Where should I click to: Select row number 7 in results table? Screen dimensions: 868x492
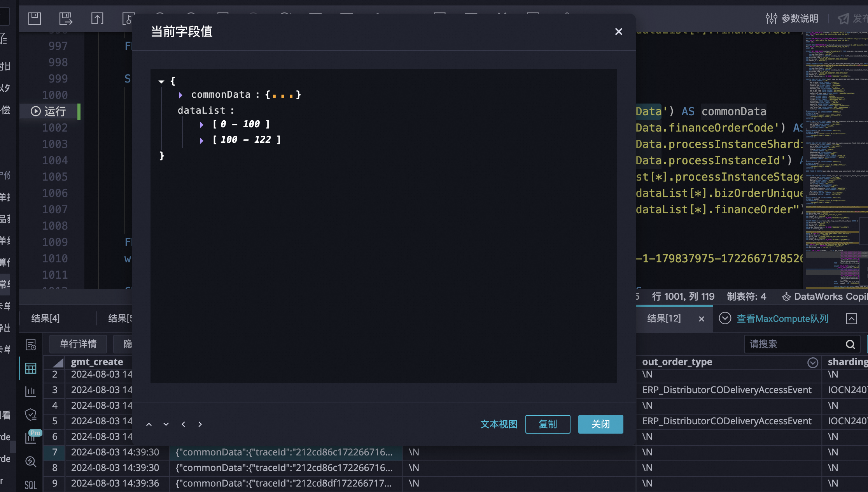tap(55, 452)
